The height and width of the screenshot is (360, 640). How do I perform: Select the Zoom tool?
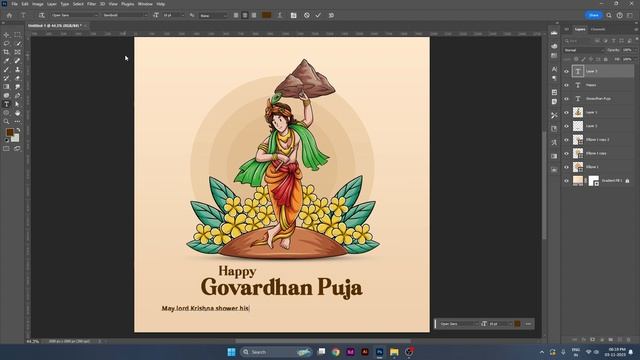tap(6, 122)
